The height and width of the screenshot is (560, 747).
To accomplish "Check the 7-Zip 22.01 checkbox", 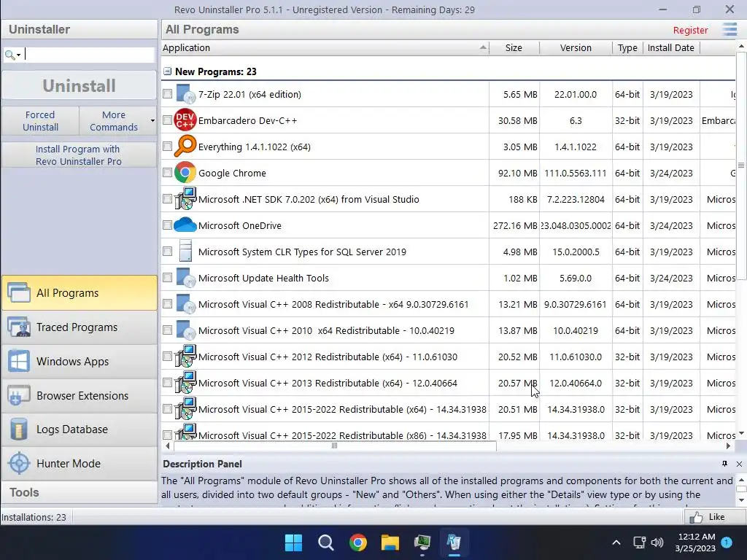I will (167, 94).
